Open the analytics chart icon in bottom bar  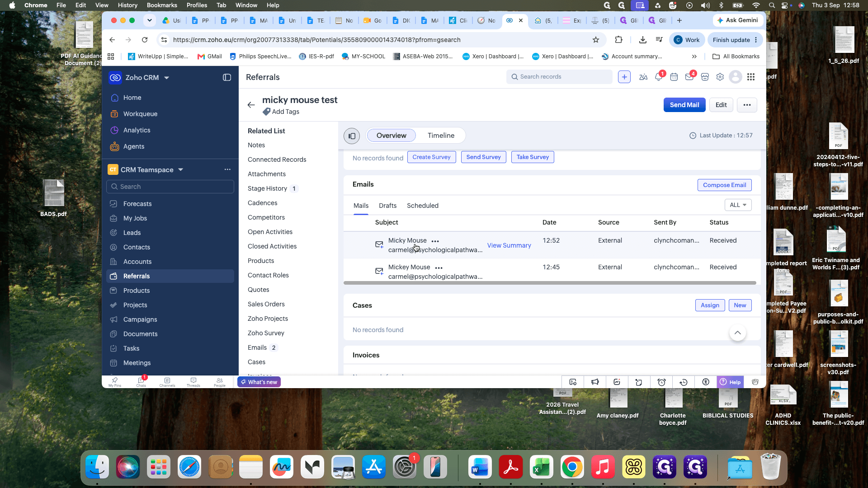pos(617,382)
